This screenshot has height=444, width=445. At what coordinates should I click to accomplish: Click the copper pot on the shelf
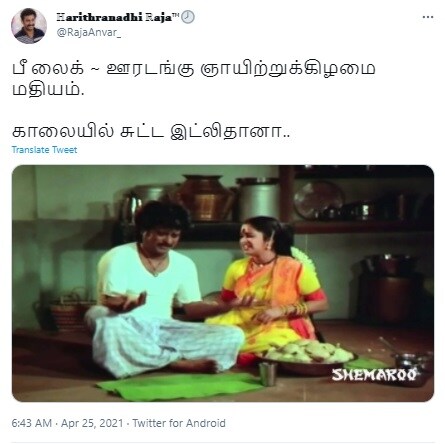[204, 198]
